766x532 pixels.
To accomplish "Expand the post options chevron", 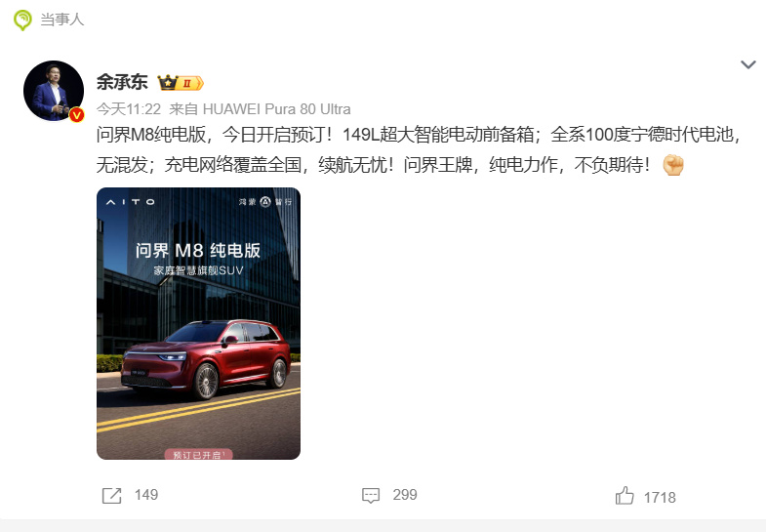I will click(748, 64).
